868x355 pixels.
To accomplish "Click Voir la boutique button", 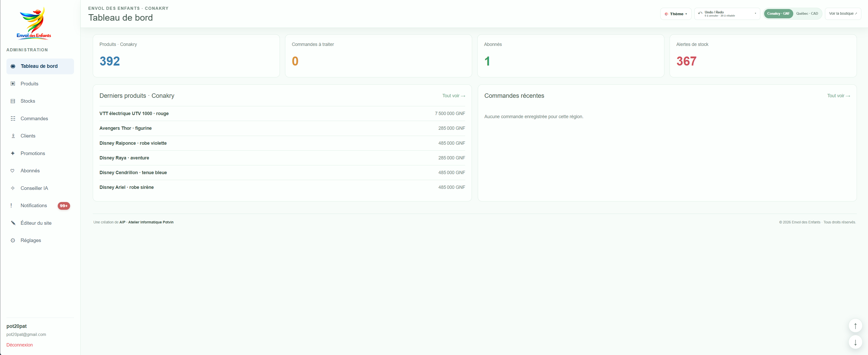I will pyautogui.click(x=843, y=13).
